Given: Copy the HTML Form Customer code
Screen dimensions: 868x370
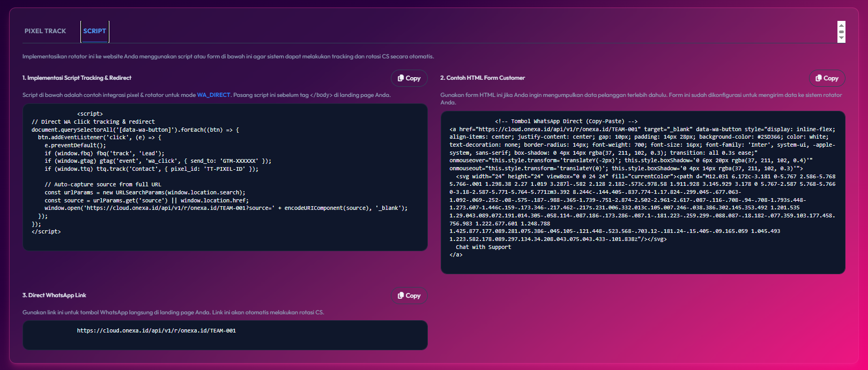Looking at the screenshot, I should point(827,78).
